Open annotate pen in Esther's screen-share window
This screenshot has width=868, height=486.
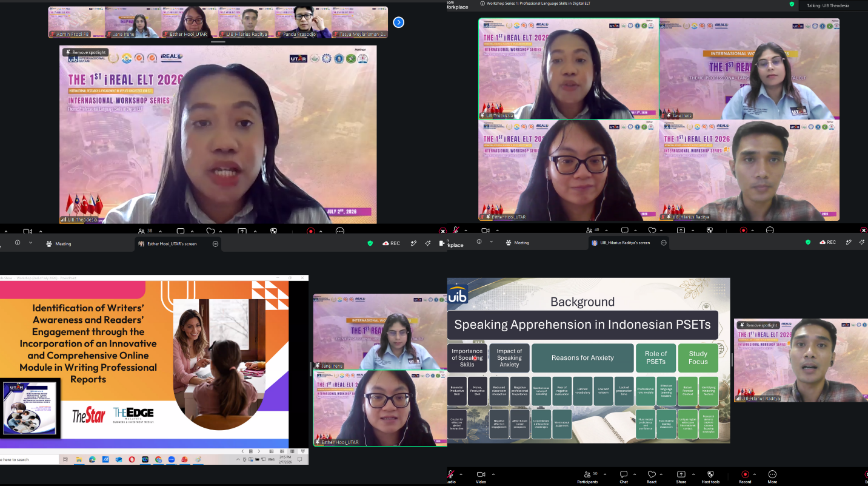click(x=413, y=243)
